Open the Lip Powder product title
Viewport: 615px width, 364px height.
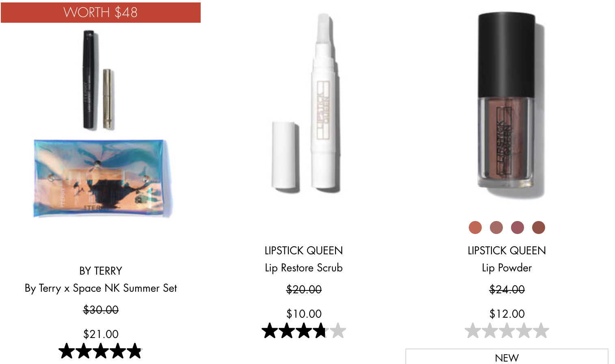pos(507,268)
